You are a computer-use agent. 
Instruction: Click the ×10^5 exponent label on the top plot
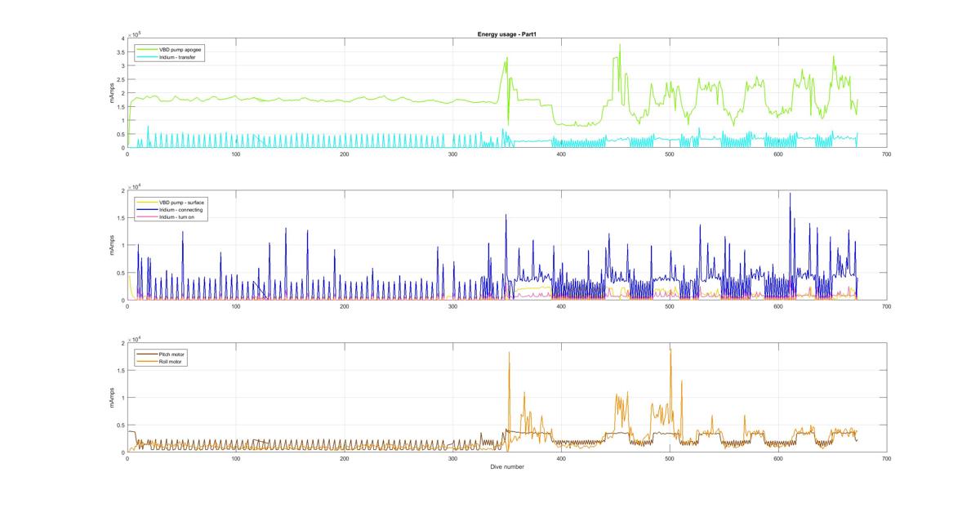pyautogui.click(x=134, y=34)
